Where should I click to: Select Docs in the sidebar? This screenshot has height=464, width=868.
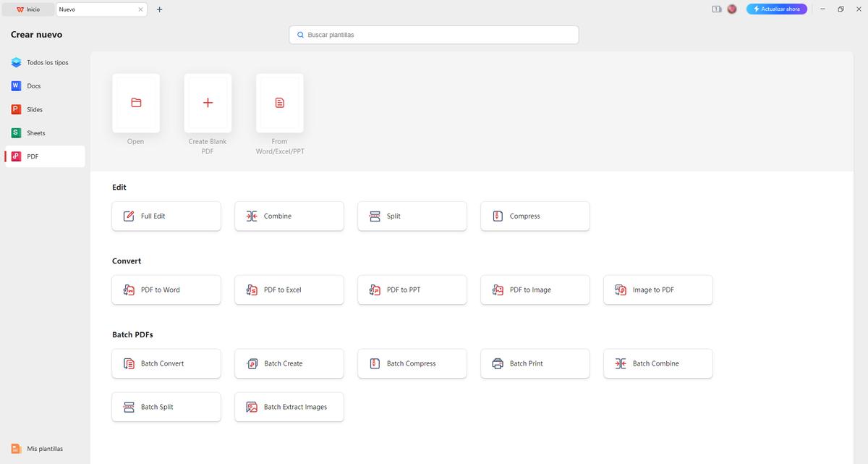[34, 86]
